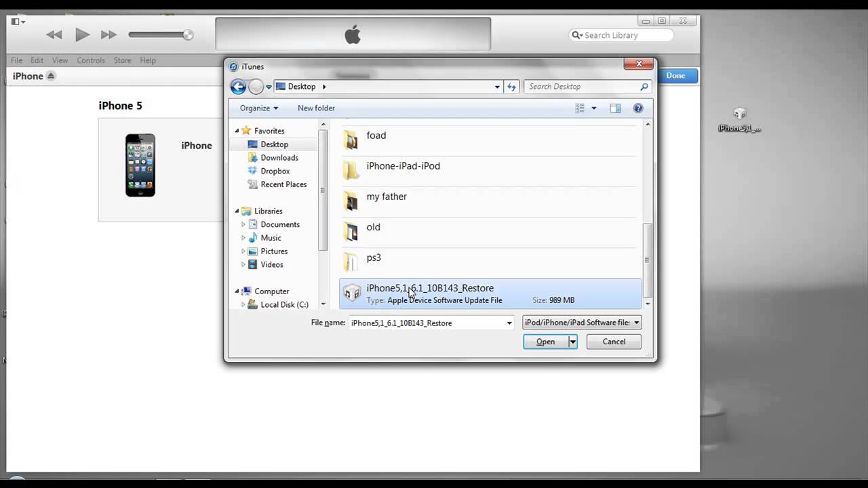The height and width of the screenshot is (488, 868).
Task: Click the File name text field
Action: [x=427, y=323]
